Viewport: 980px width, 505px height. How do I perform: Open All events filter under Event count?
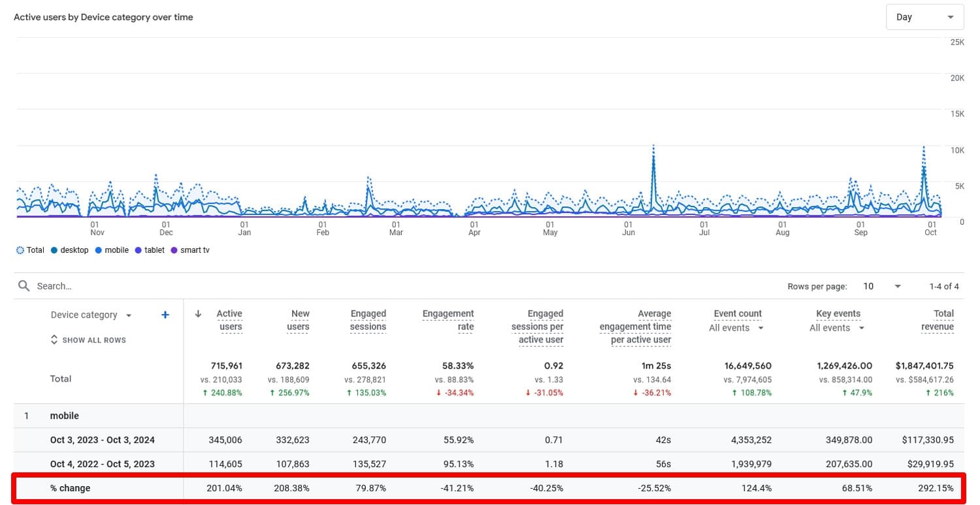pyautogui.click(x=736, y=327)
